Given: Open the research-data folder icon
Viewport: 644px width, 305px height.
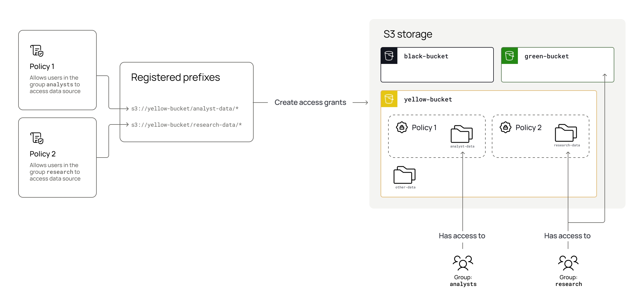Looking at the screenshot, I should [566, 133].
